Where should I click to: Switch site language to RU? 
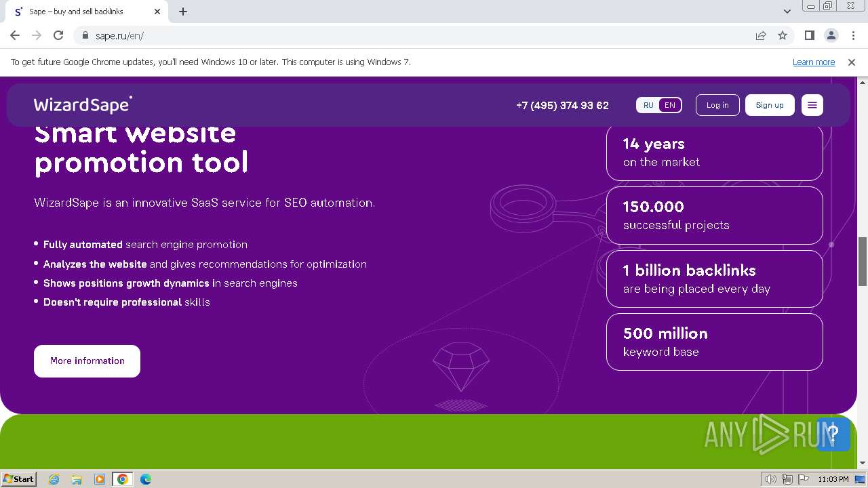[648, 105]
